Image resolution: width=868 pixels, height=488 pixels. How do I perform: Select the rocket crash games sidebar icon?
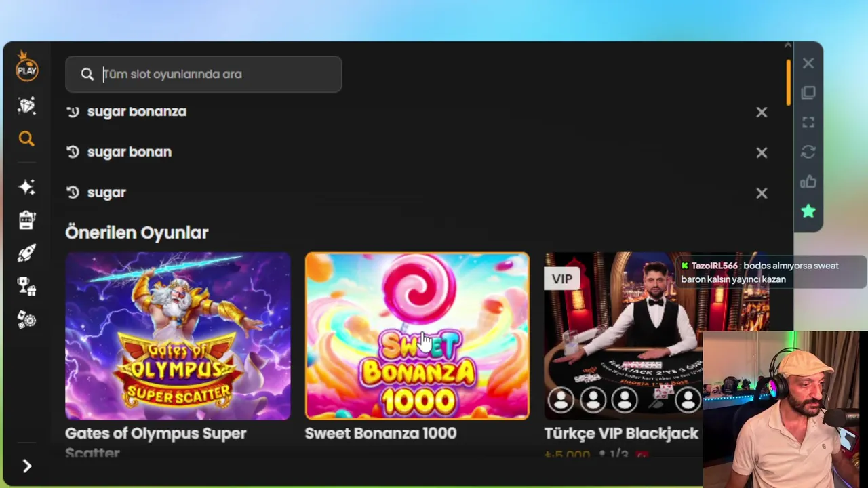(x=26, y=253)
